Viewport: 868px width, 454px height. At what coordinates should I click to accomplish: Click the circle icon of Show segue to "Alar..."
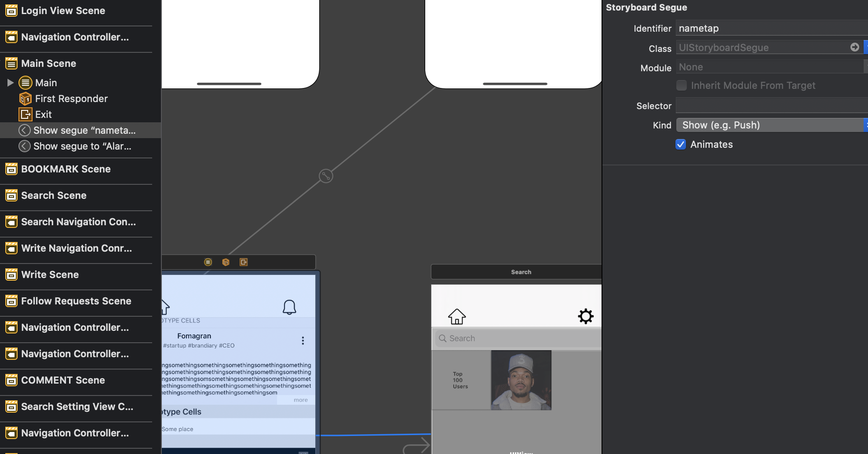point(25,146)
